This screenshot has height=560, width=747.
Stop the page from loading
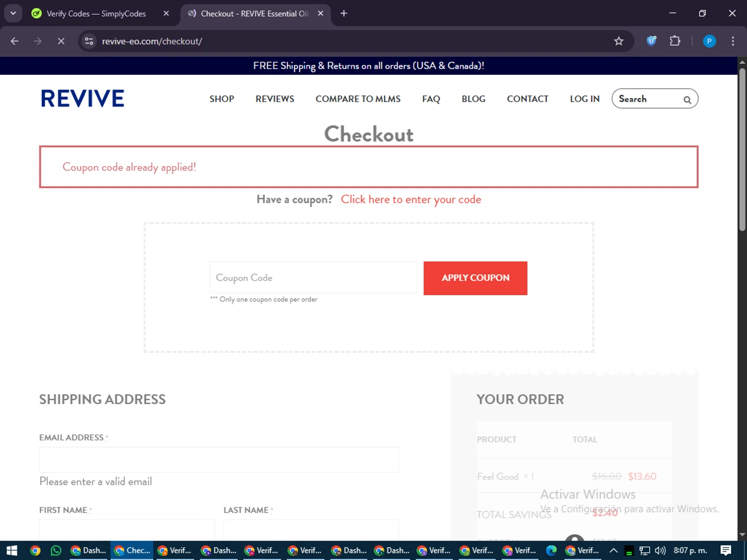(61, 41)
